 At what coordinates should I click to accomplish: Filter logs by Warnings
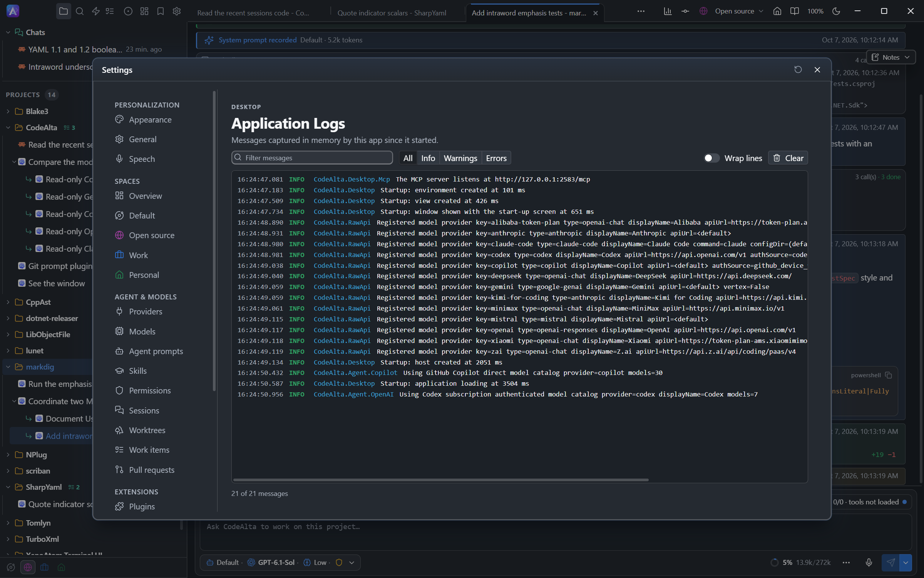(x=460, y=158)
